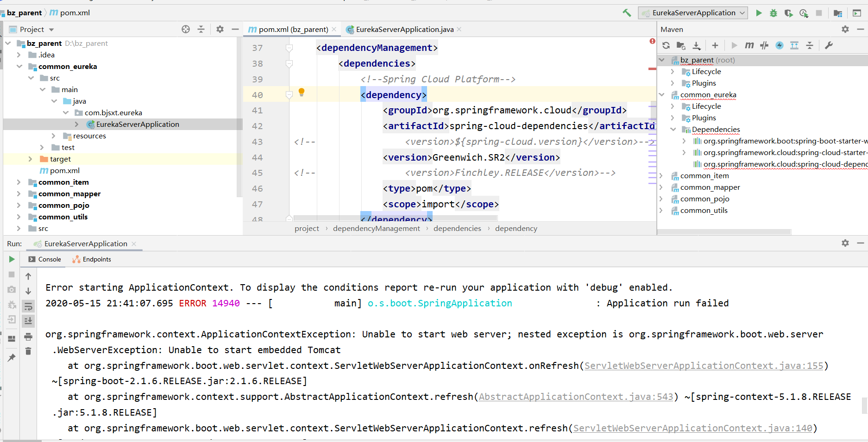The width and height of the screenshot is (868, 442).
Task: Jump up the stack trace in console
Action: pos(28,276)
